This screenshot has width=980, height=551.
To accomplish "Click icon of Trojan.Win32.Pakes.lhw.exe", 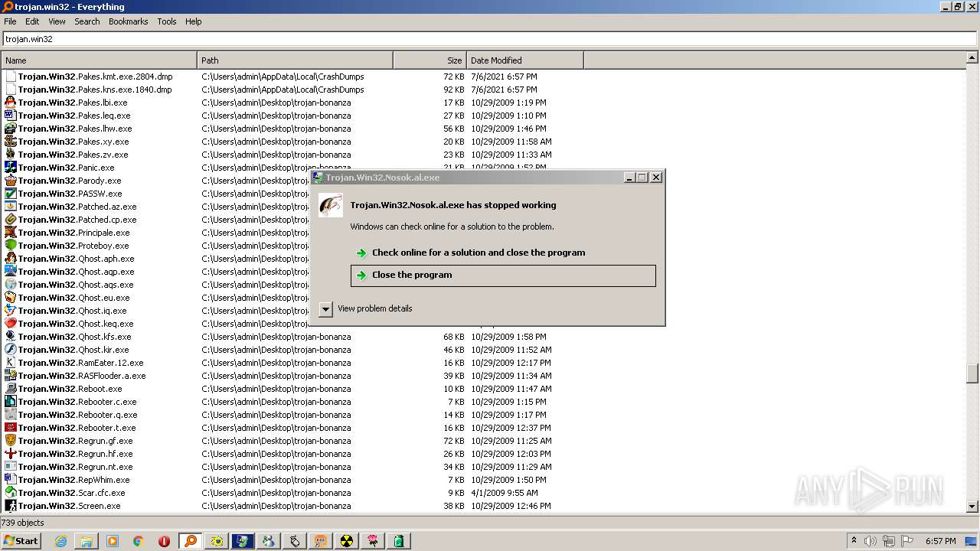I will click(x=10, y=129).
